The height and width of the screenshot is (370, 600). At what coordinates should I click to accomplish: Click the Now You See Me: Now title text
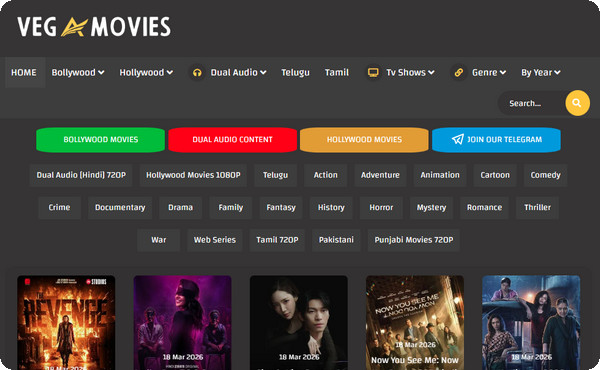(415, 360)
